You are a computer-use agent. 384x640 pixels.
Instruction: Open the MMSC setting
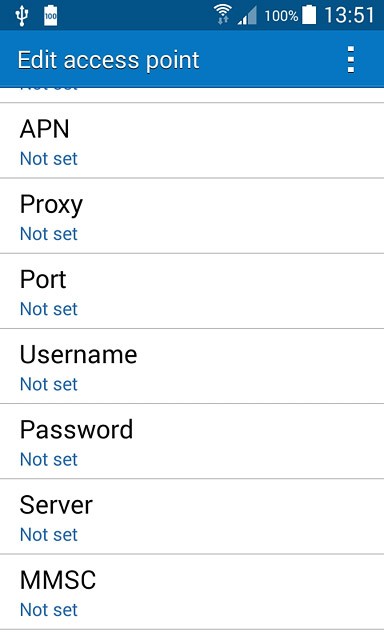(192, 591)
